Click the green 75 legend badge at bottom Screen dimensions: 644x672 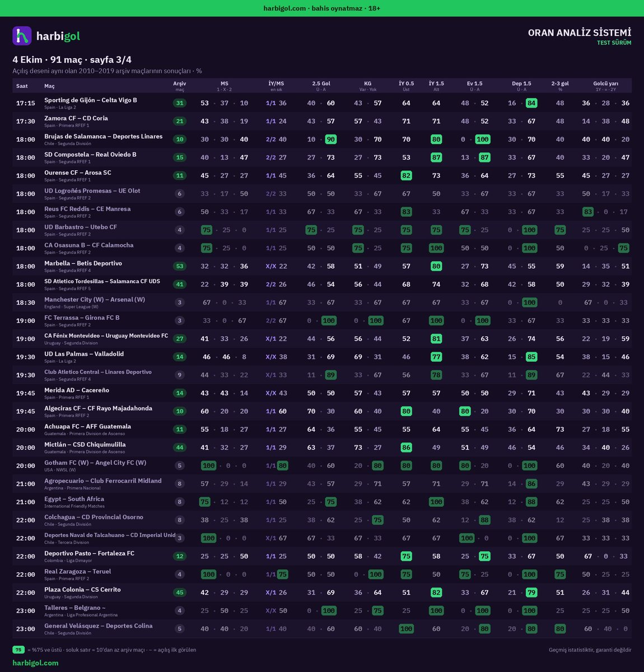18,650
